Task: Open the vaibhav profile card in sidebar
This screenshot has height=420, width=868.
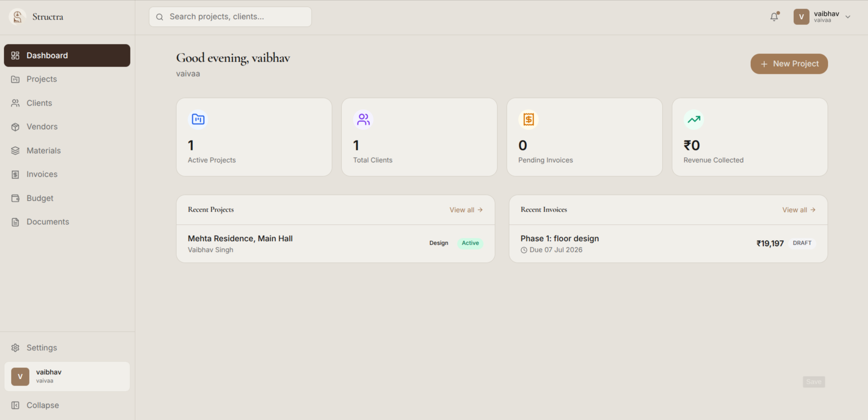Action: [67, 377]
